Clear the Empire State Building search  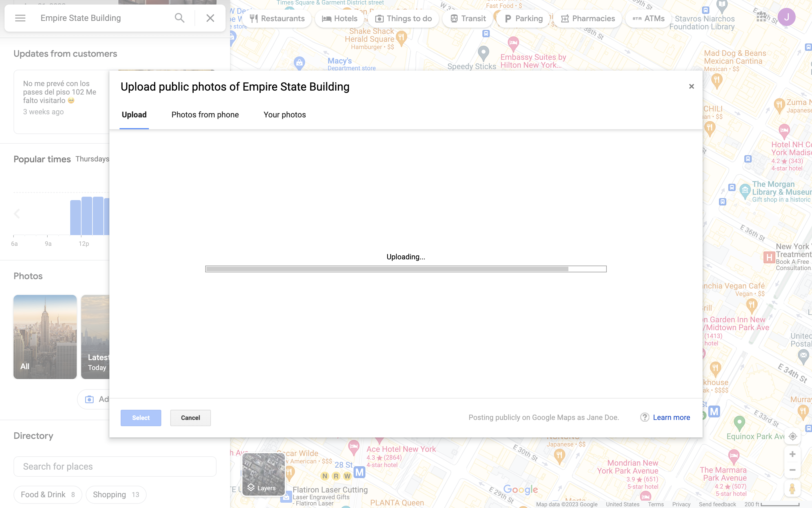tap(210, 18)
